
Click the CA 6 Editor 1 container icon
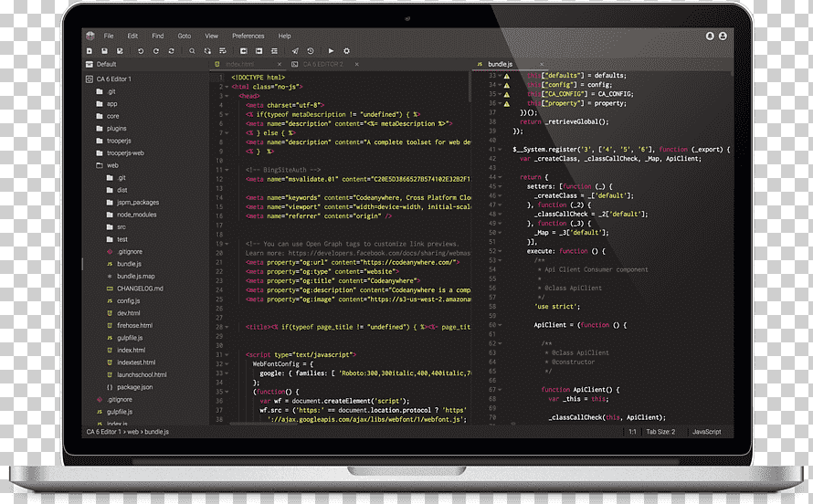click(90, 79)
